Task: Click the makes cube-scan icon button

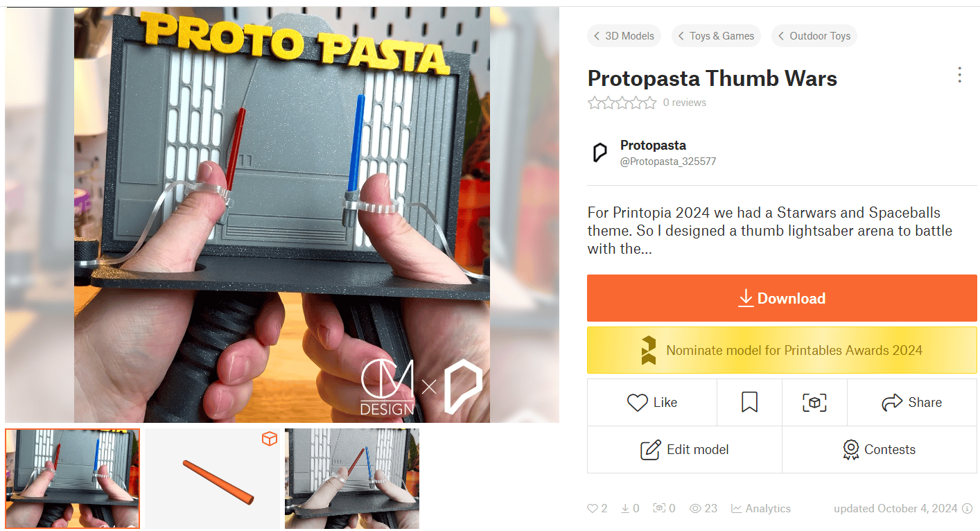Action: coord(814,402)
